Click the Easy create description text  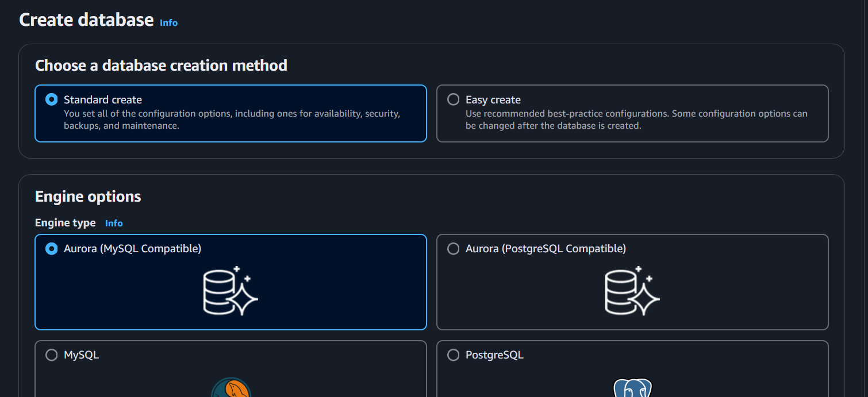click(x=636, y=120)
